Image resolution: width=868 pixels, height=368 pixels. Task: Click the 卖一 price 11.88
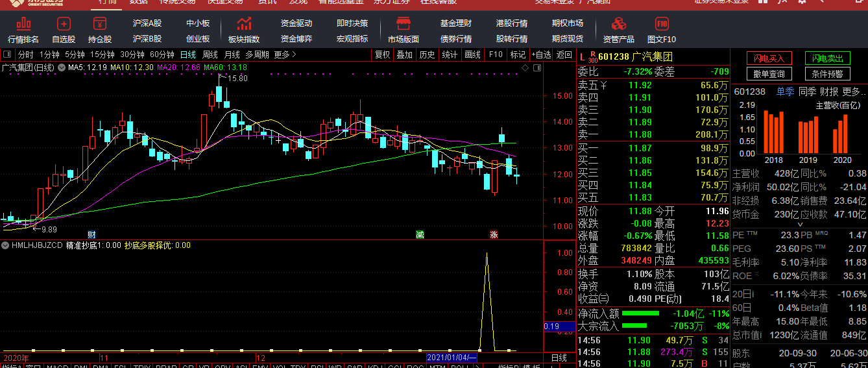tap(640, 134)
